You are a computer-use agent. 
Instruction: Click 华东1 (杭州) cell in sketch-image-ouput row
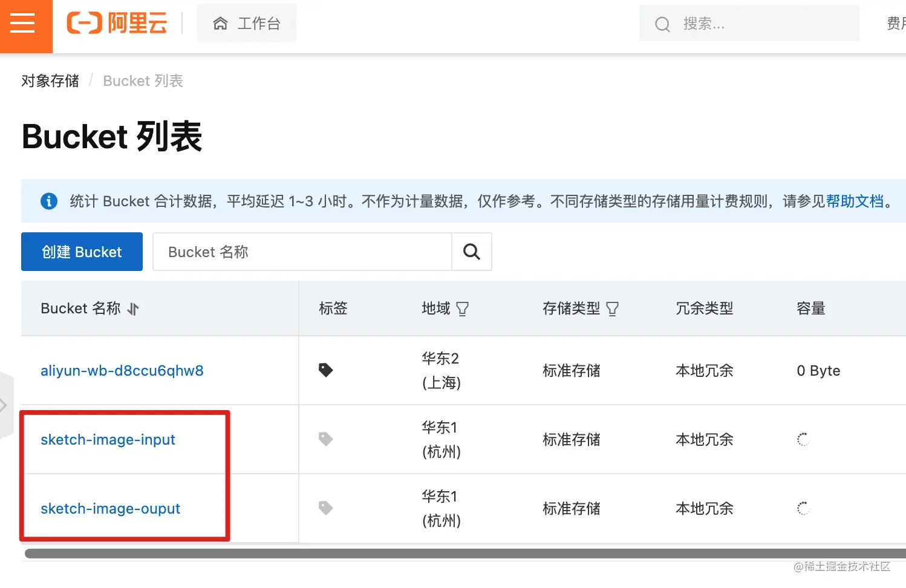pos(442,509)
